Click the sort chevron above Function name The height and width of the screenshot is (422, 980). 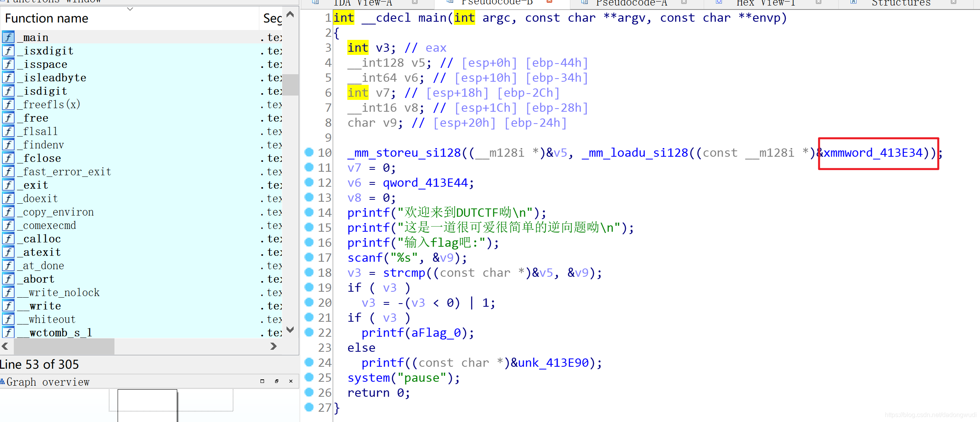coord(130,9)
